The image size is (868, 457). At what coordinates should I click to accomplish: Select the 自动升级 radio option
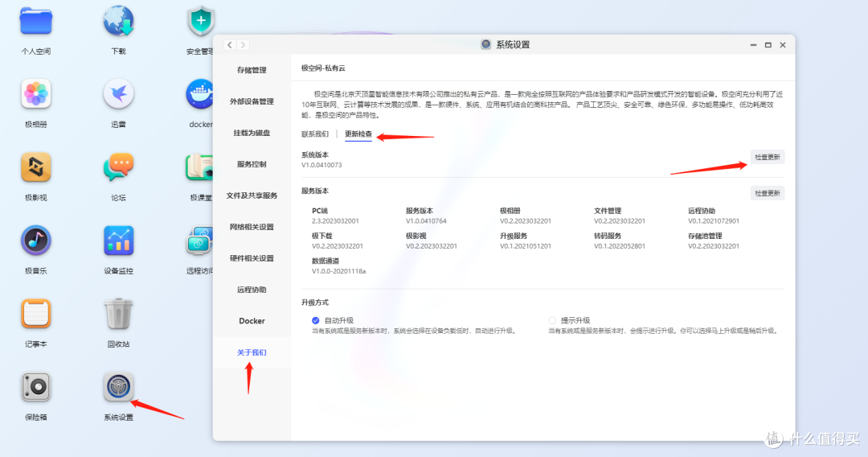[316, 320]
